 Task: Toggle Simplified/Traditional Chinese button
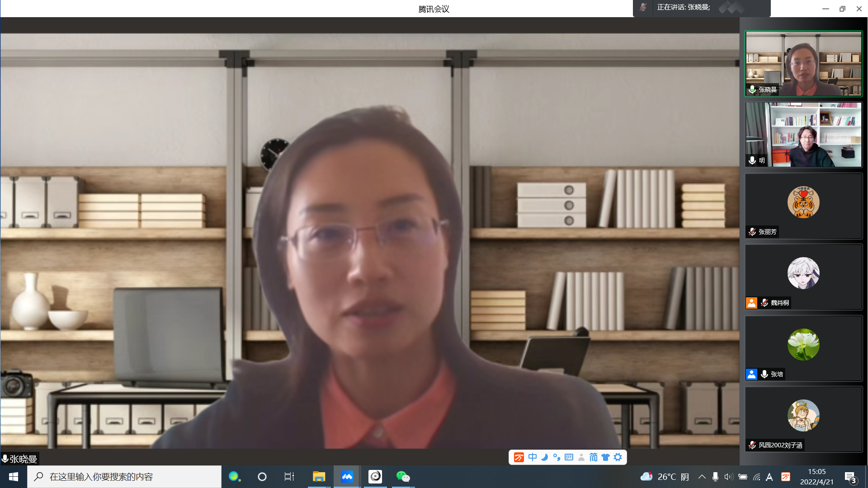click(594, 457)
